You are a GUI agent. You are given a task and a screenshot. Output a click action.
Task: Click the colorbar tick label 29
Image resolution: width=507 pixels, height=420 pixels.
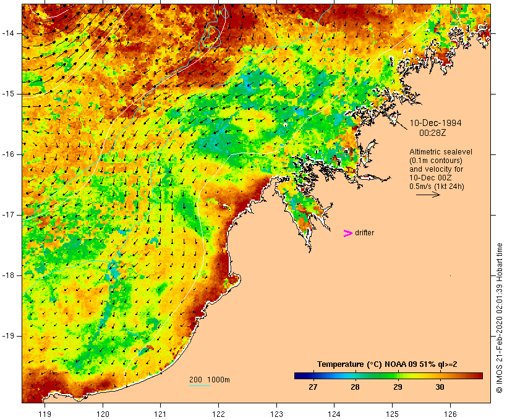pos(398,387)
